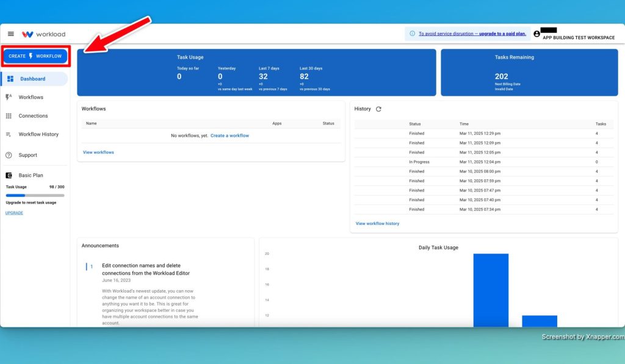Click the Dashboard grid icon
625x364 pixels.
10,79
